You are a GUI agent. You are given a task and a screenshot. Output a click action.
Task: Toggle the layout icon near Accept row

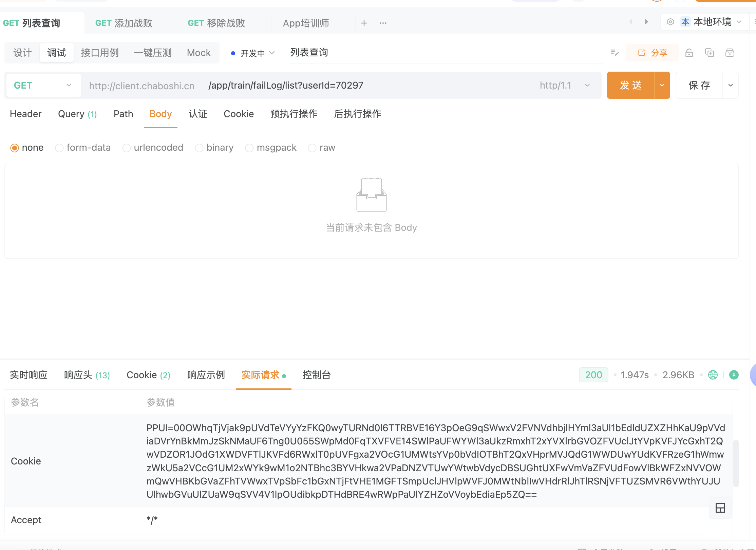[720, 508]
